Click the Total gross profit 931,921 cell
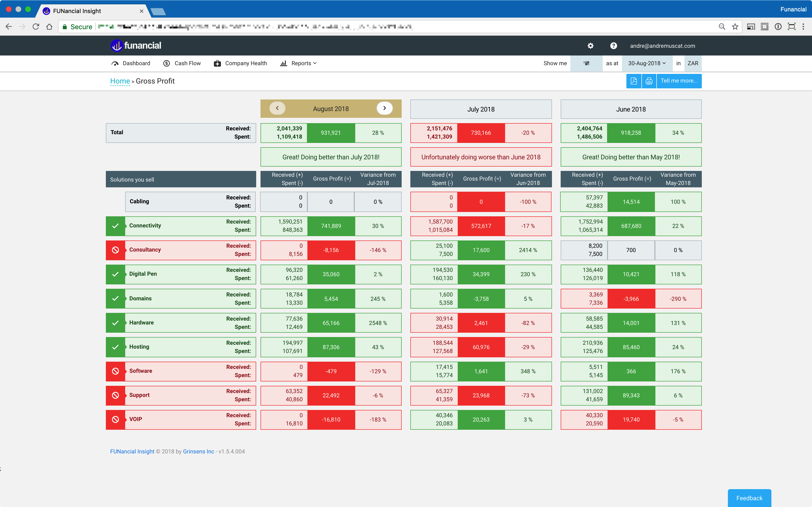 click(x=331, y=133)
